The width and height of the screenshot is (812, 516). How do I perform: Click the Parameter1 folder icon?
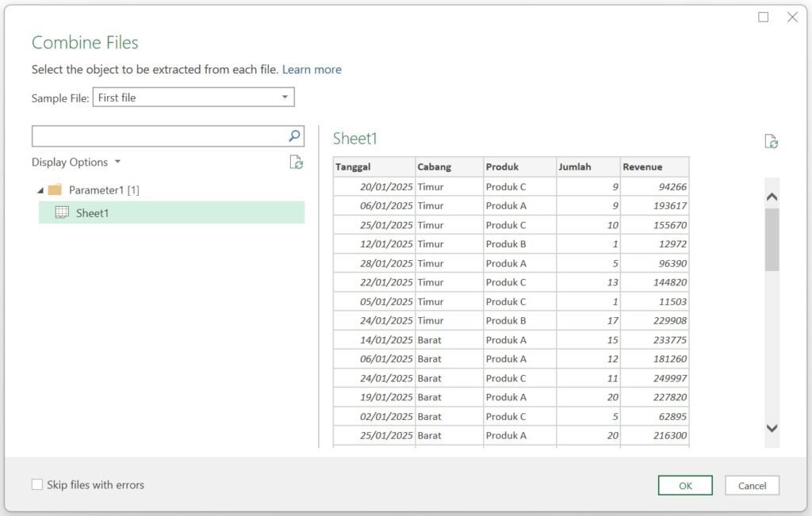point(55,190)
